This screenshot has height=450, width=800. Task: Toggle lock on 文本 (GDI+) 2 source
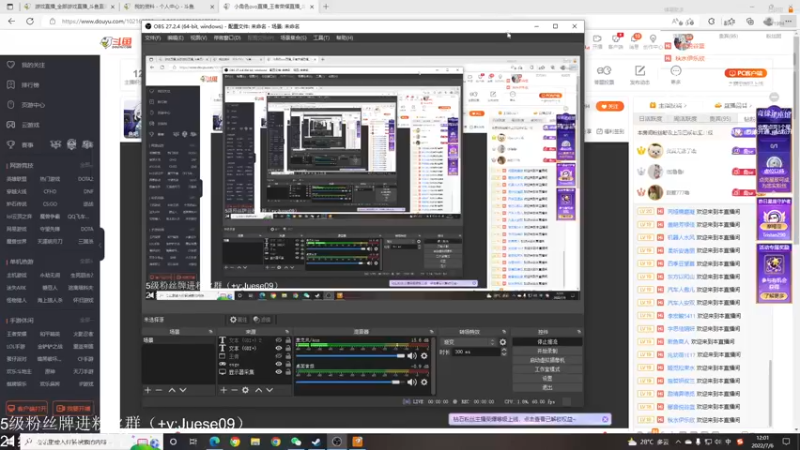(x=288, y=340)
